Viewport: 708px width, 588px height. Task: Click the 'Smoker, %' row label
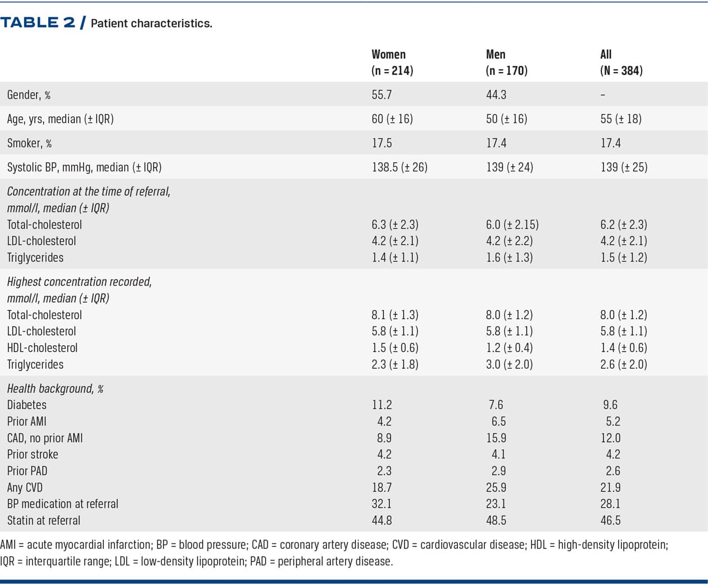29,143
